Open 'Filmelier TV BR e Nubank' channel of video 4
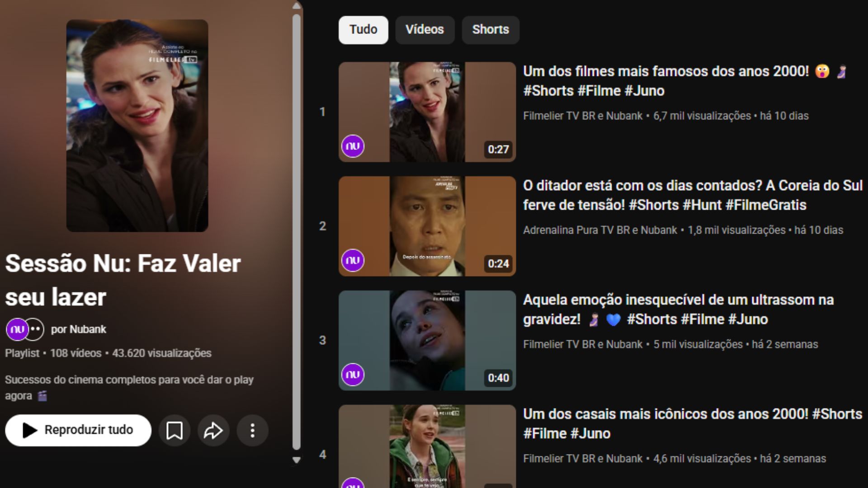The image size is (868, 488). point(583,459)
